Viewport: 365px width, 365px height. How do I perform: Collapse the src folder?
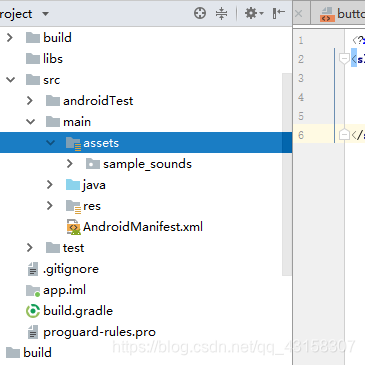pos(11,80)
